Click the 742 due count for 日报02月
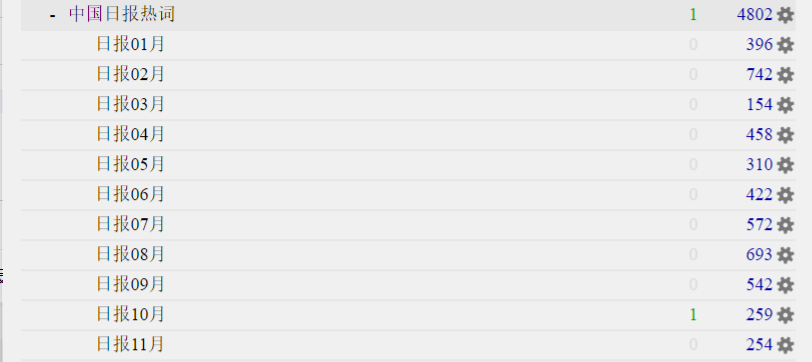 (x=759, y=75)
